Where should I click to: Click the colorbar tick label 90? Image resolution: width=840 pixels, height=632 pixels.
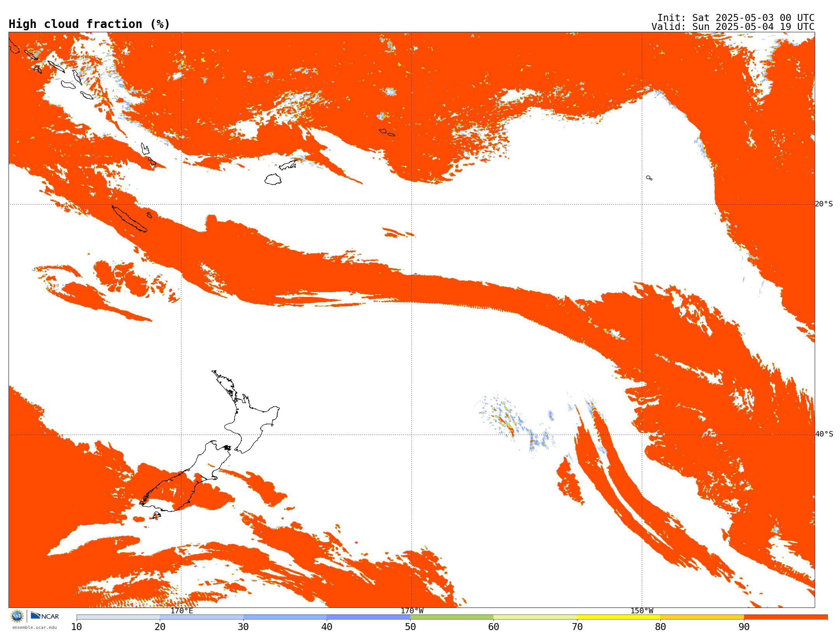[x=744, y=627]
